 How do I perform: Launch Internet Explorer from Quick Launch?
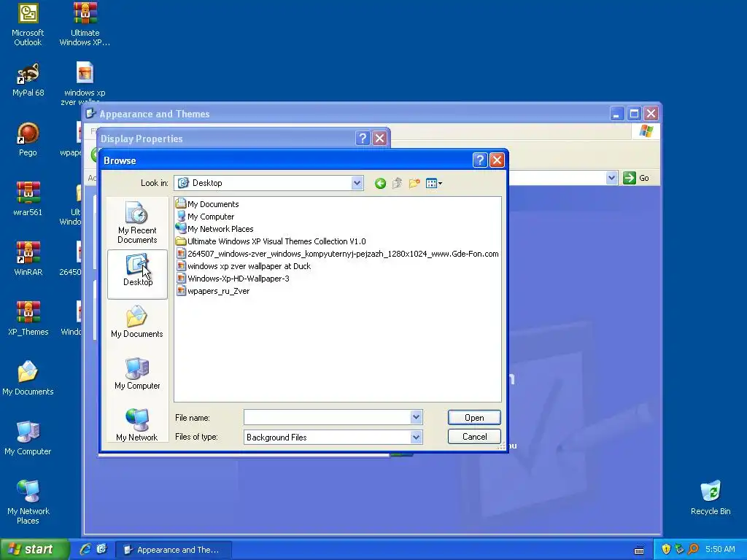click(x=85, y=550)
